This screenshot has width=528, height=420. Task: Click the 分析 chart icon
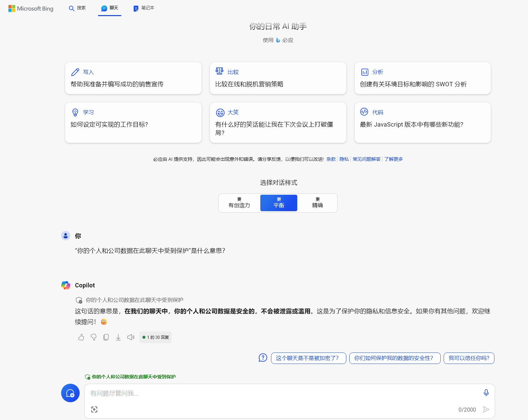click(365, 72)
